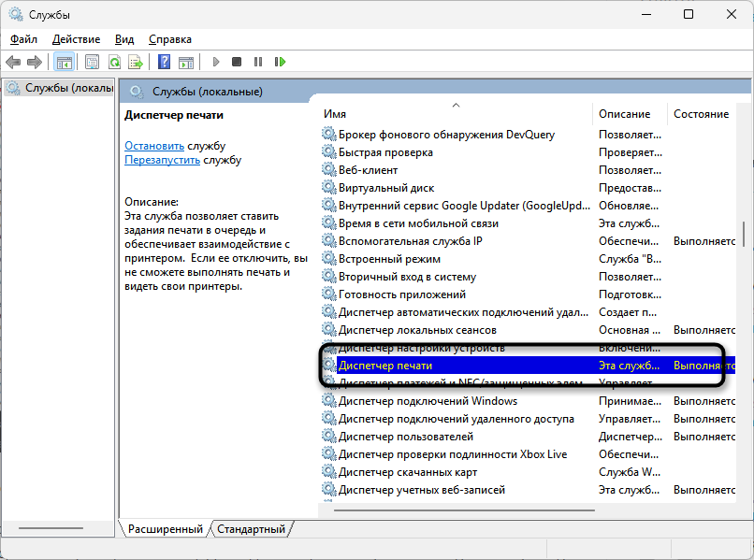Click the Остановить service link
Viewport: 754px width, 560px height.
pyautogui.click(x=154, y=146)
